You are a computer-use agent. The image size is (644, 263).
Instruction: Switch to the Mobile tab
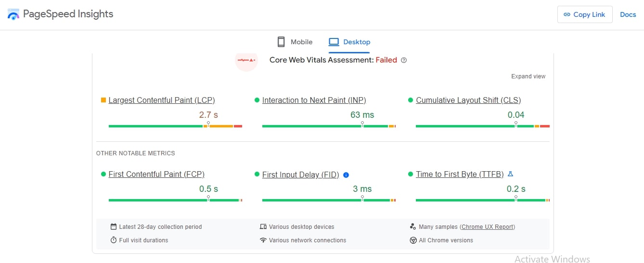pyautogui.click(x=295, y=42)
